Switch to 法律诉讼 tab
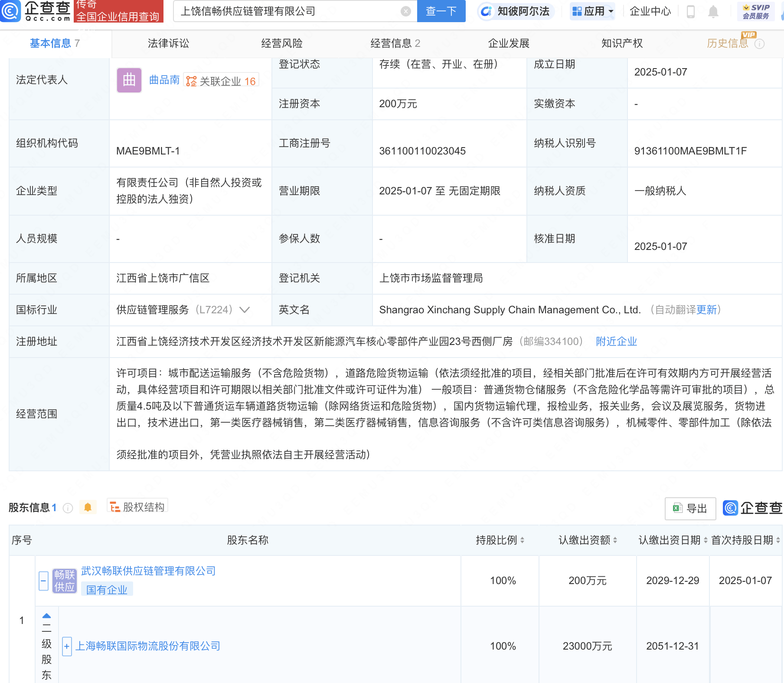The image size is (784, 683). point(168,43)
